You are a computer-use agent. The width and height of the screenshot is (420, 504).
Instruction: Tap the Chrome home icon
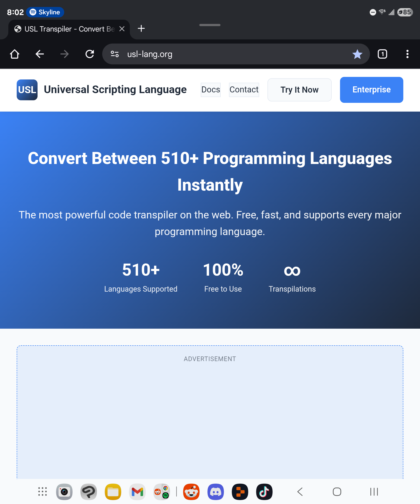point(15,54)
